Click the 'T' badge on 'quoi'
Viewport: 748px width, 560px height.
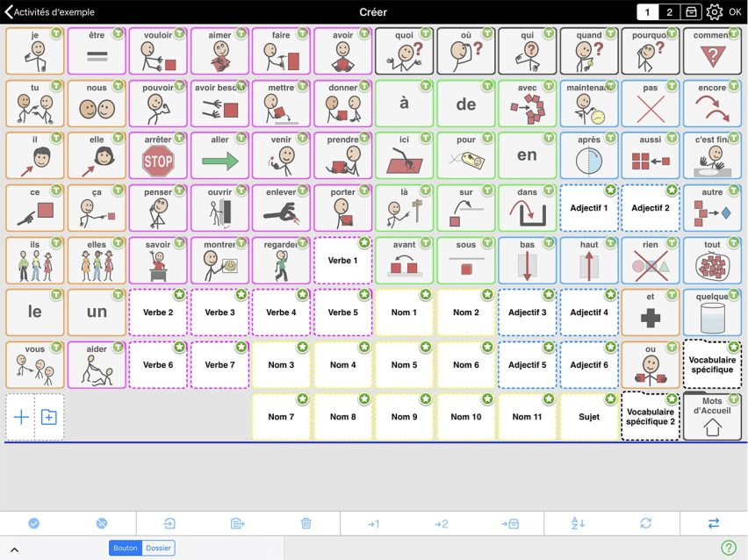pyautogui.click(x=426, y=32)
